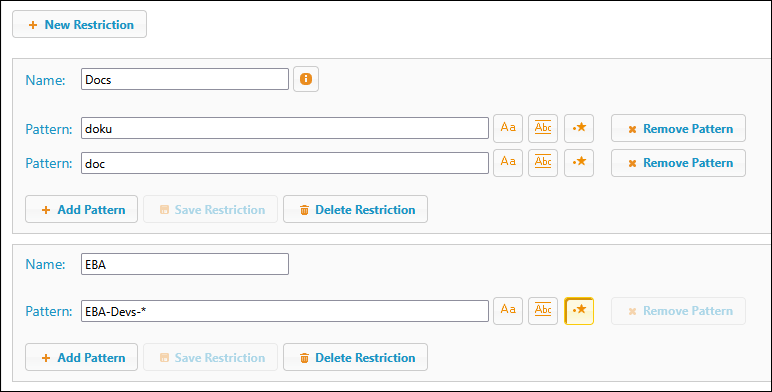Toggle wildcard star icon for doc pattern
The height and width of the screenshot is (392, 772).
click(579, 163)
